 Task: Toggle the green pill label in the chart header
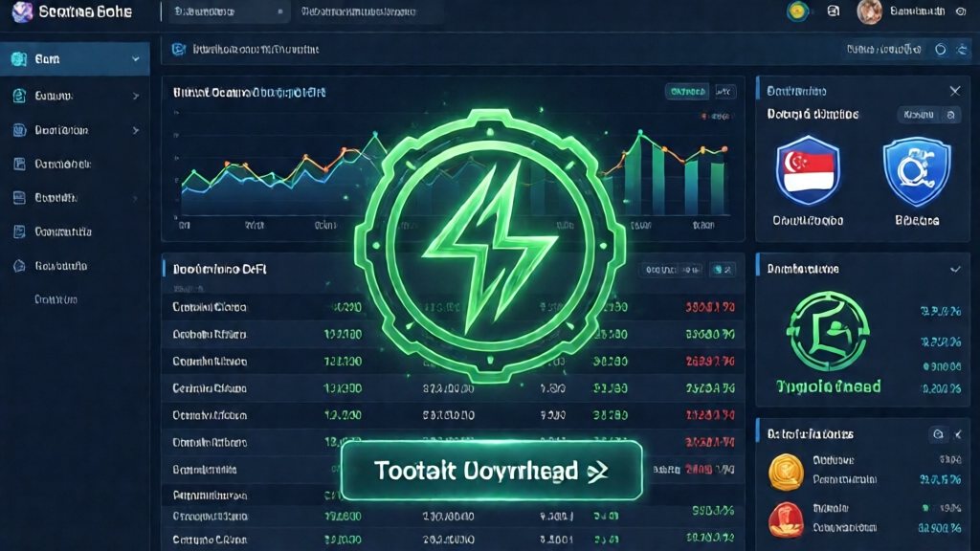pyautogui.click(x=686, y=92)
